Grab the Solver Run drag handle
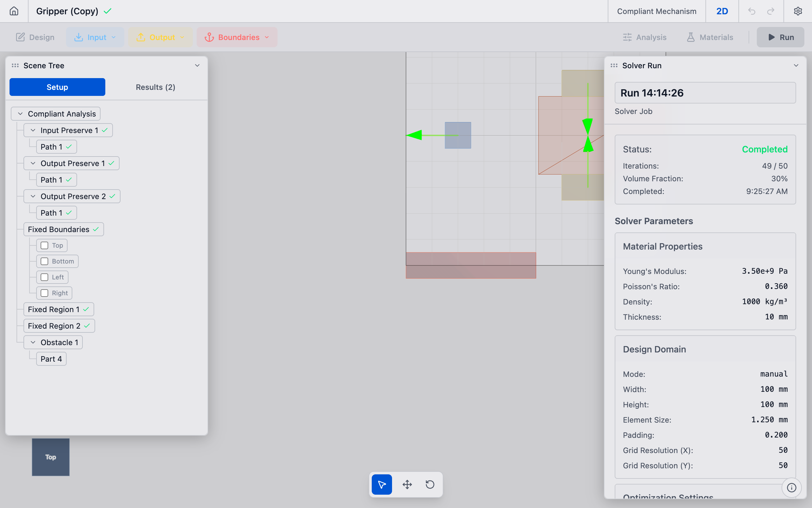 coord(614,65)
